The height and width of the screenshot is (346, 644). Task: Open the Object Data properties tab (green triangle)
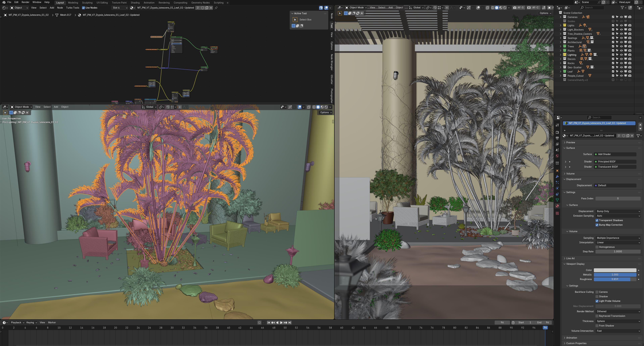[x=557, y=200]
